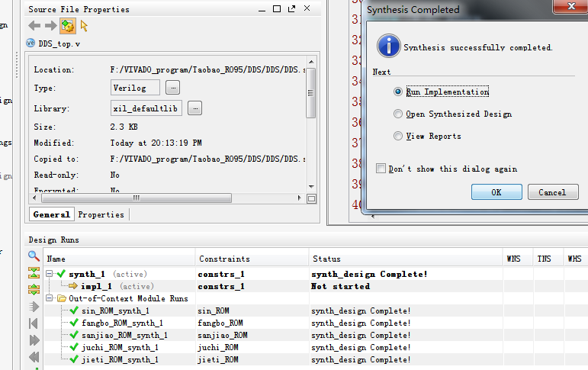Collapse the synth_1 run tree node
Screen dimensions: 588x370
point(50,274)
